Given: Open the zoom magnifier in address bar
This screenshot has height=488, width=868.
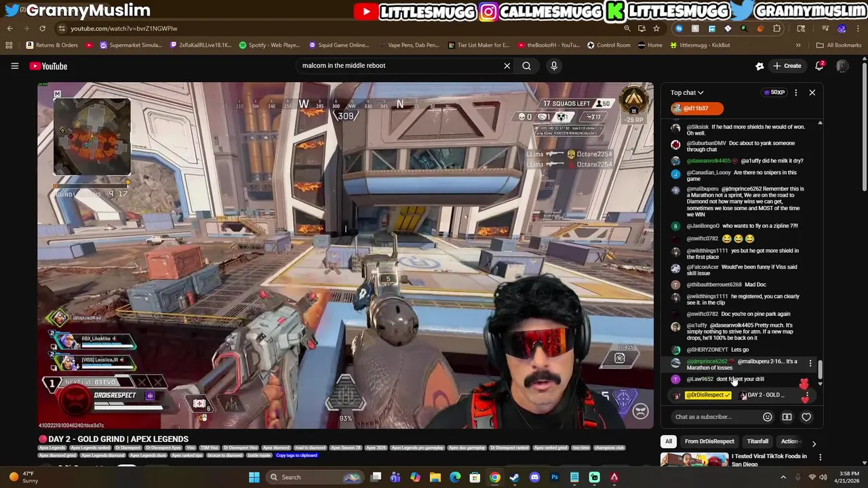Looking at the screenshot, I should coord(627,28).
